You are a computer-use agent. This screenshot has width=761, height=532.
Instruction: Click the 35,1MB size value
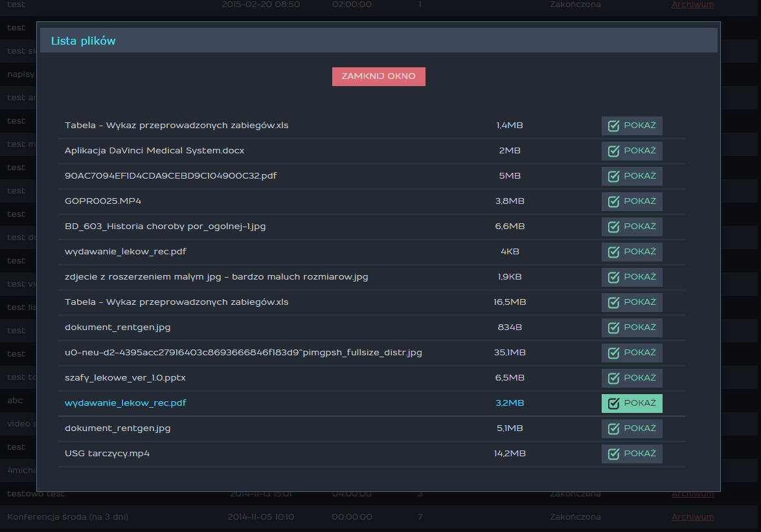[x=510, y=352]
